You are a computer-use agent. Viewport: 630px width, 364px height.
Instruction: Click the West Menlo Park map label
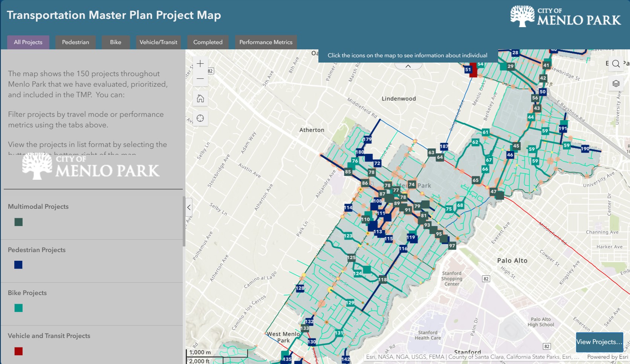283,337
